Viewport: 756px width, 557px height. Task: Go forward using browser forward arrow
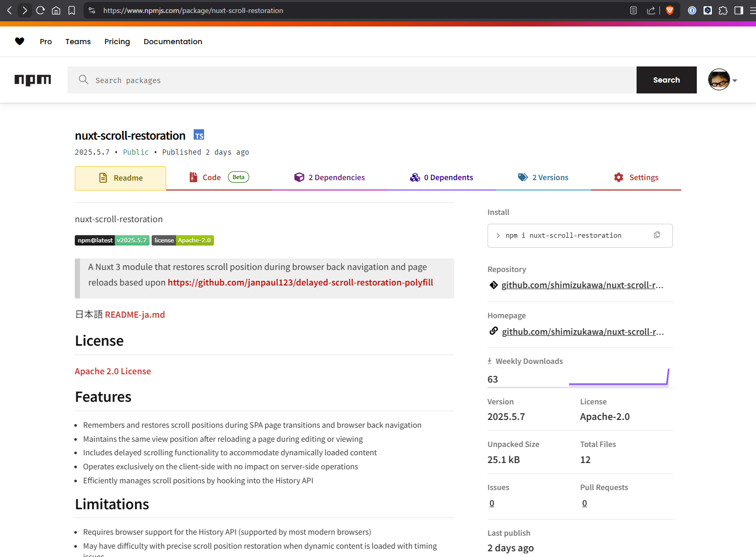pos(24,10)
